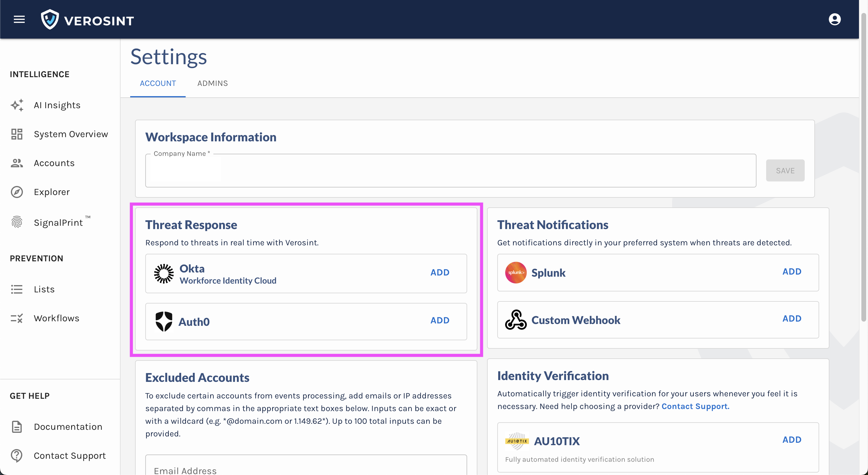Open the user profile avatar menu
The image size is (868, 475).
tap(835, 19)
